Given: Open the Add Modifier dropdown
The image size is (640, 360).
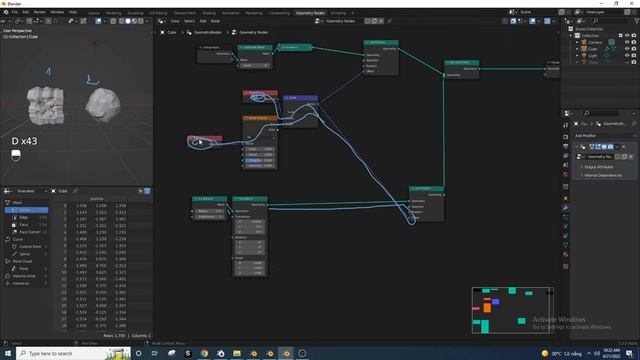Looking at the screenshot, I should 605,136.
